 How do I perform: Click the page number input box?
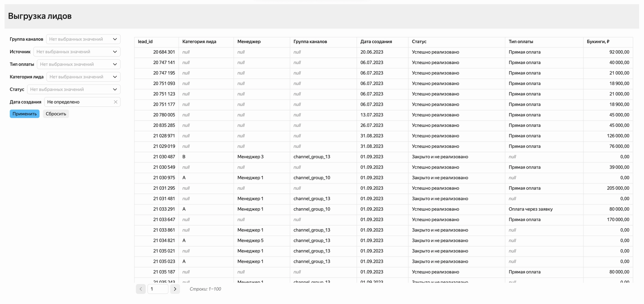point(158,289)
